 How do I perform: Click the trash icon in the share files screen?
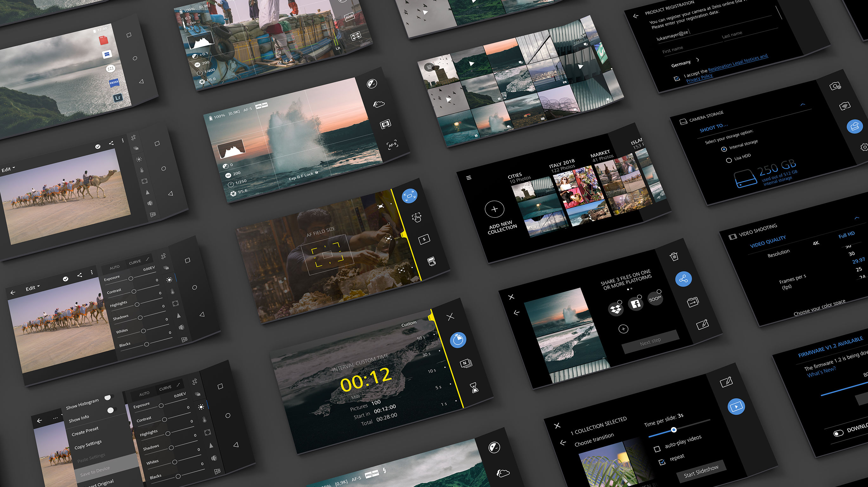point(674,257)
